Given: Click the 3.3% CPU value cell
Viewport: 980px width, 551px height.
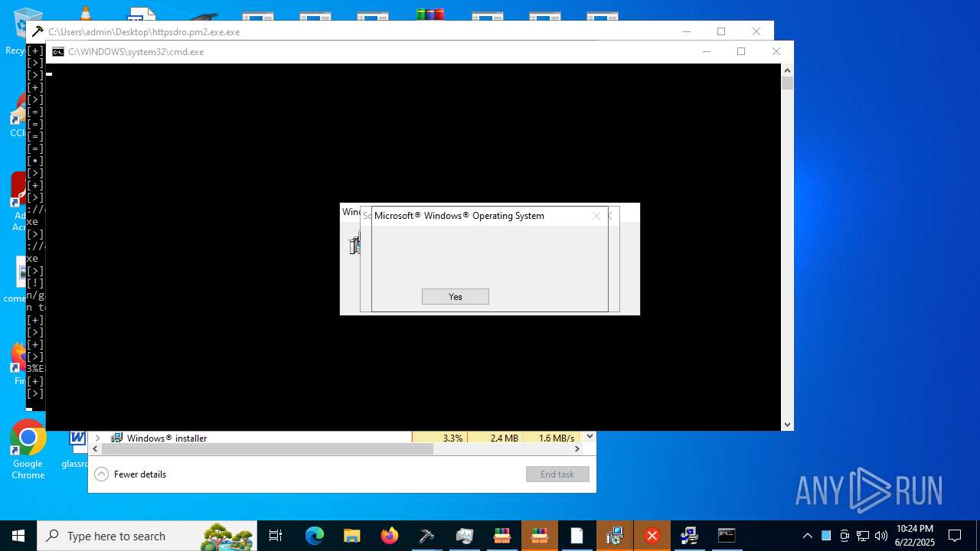Looking at the screenshot, I should click(x=439, y=439).
